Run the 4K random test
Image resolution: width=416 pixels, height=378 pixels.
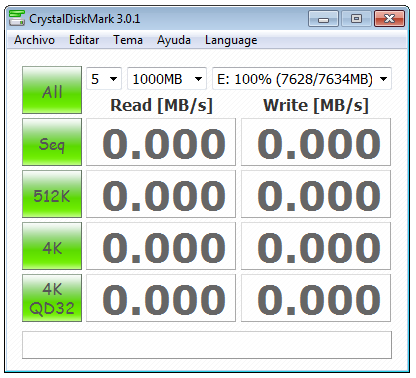point(52,246)
